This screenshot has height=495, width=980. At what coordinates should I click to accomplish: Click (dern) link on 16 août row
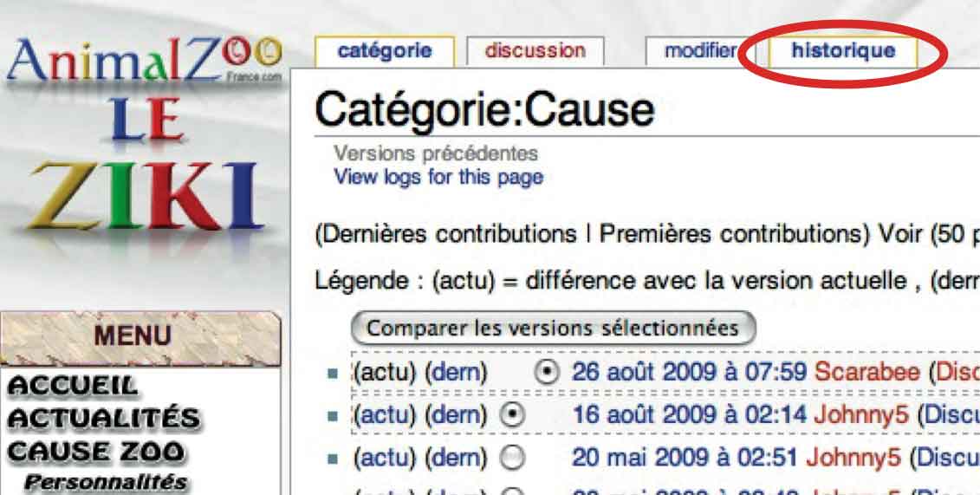click(456, 415)
